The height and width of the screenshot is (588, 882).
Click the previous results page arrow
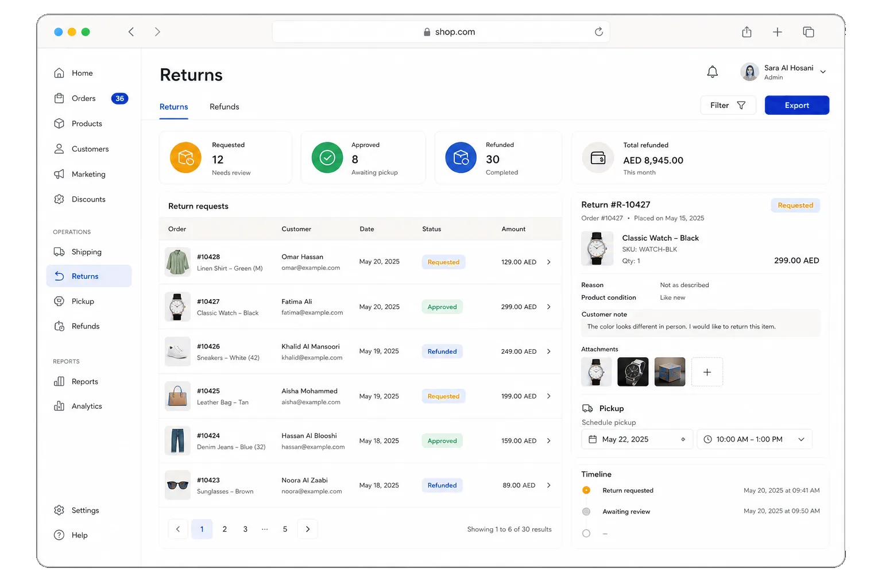(x=178, y=529)
